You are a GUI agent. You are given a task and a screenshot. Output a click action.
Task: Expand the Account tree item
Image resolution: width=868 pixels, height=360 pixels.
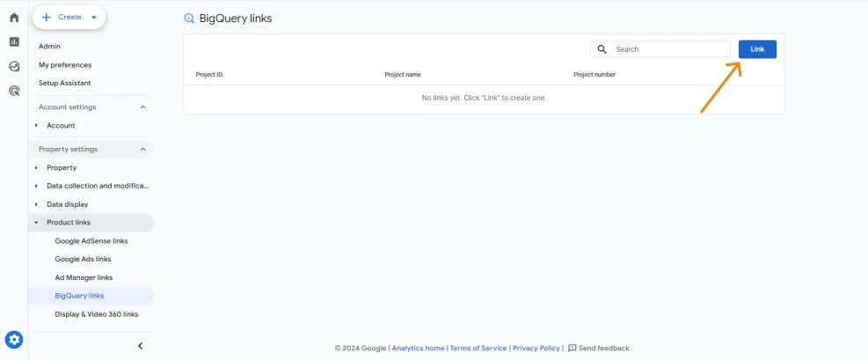click(37, 126)
